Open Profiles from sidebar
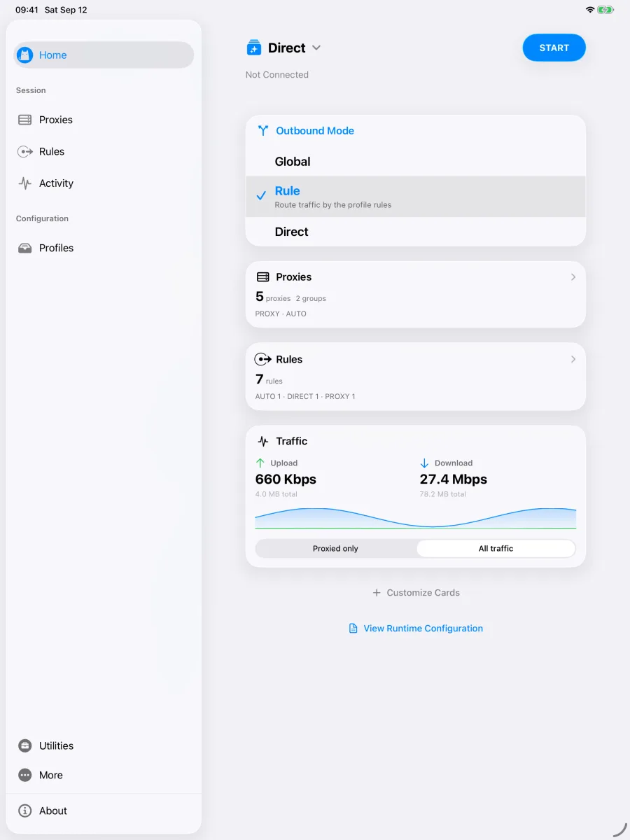The image size is (630, 840). [x=104, y=248]
